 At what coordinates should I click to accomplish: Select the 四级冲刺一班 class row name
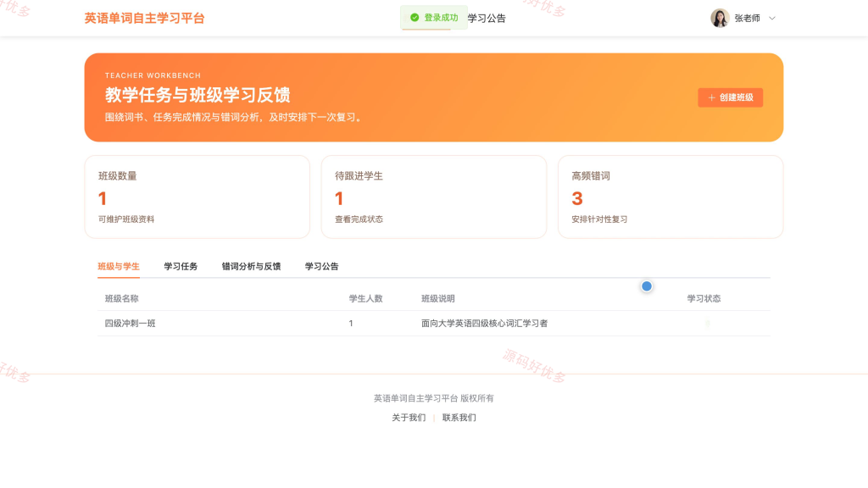(x=130, y=323)
